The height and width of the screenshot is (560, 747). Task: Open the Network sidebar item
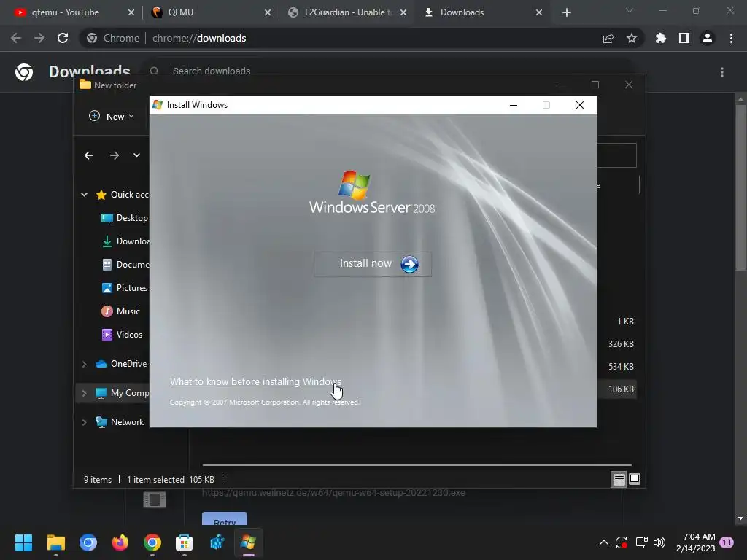coord(120,422)
